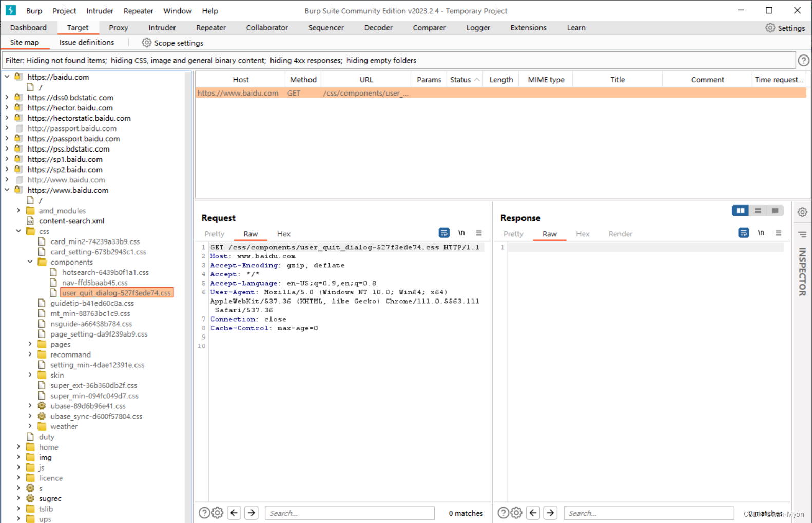The image size is (812, 523).
Task: Collapse the components folder
Action: coord(30,261)
